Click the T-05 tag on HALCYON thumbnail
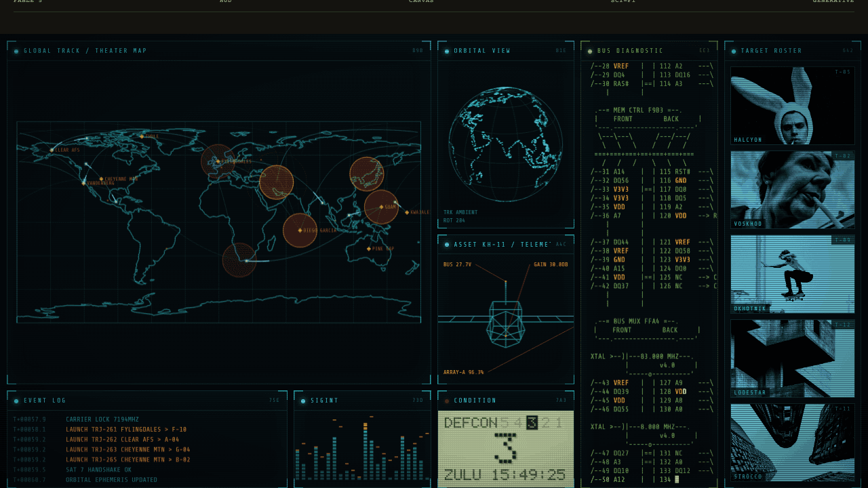The width and height of the screenshot is (868, 488). tap(843, 72)
